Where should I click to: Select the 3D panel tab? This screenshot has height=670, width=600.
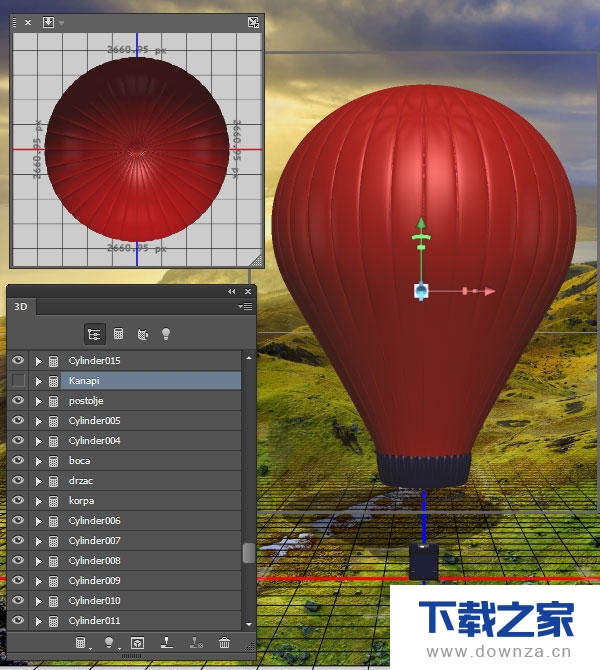pyautogui.click(x=21, y=306)
